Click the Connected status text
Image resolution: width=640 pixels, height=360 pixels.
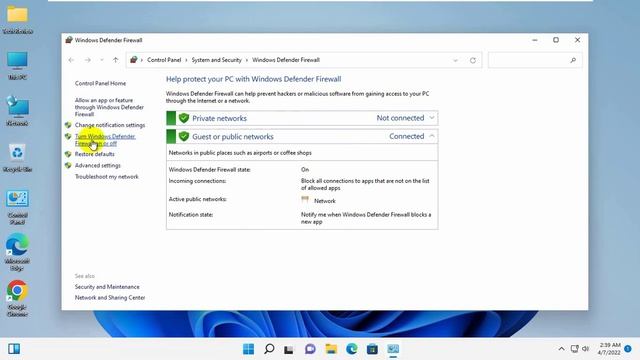(407, 136)
